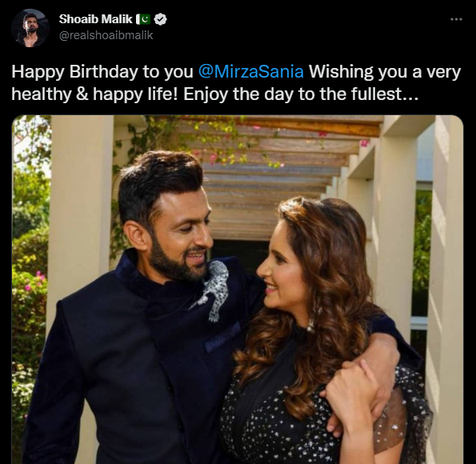
Task: Click the blue verified badge
Action: click(x=160, y=19)
